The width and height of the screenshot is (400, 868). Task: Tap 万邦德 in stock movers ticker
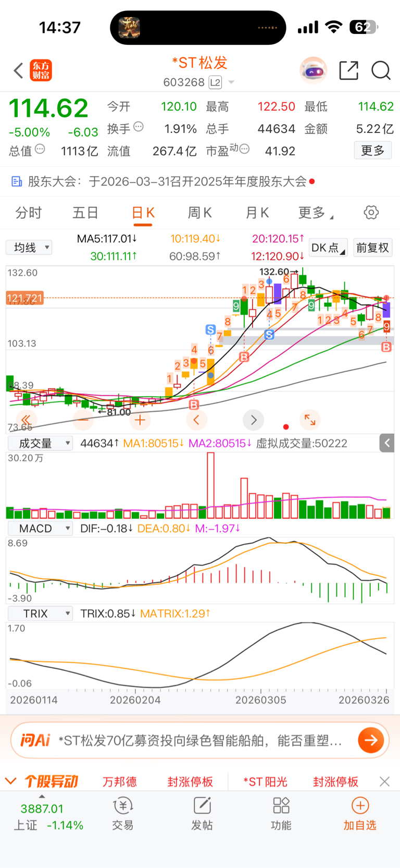tap(119, 781)
